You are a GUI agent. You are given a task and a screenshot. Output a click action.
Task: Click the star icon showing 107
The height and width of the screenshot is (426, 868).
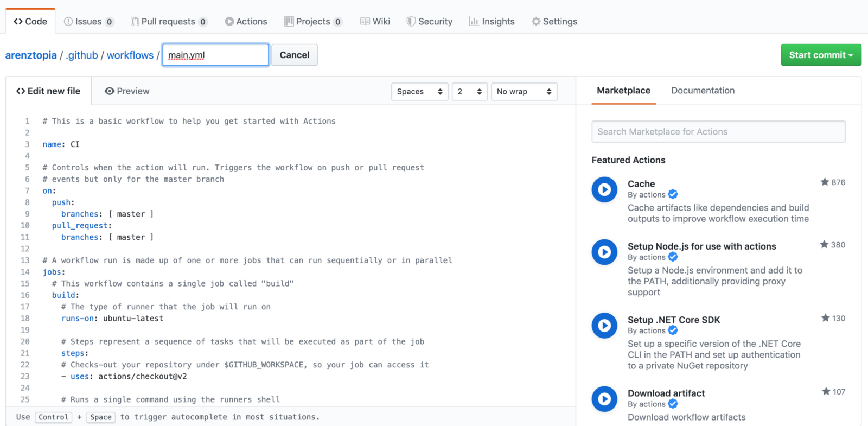(826, 391)
